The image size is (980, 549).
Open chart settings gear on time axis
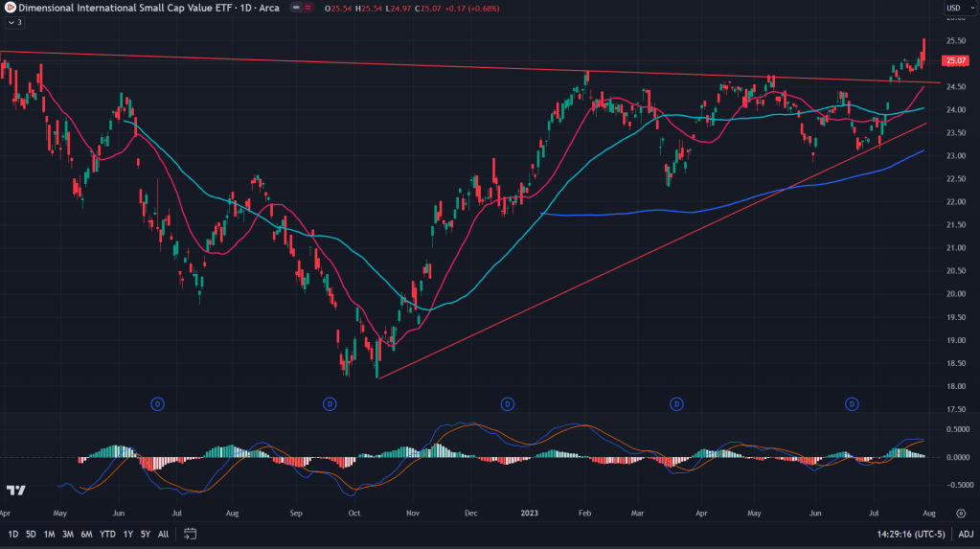coord(961,514)
